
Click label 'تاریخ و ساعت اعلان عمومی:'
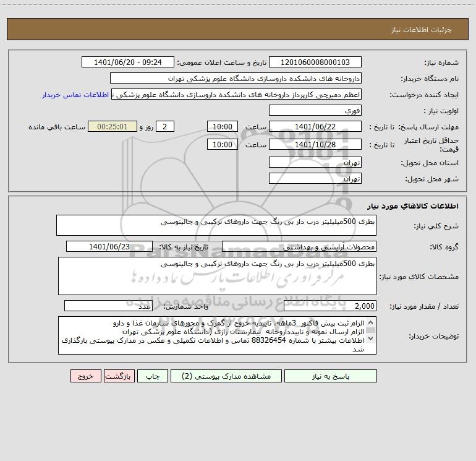222,62
